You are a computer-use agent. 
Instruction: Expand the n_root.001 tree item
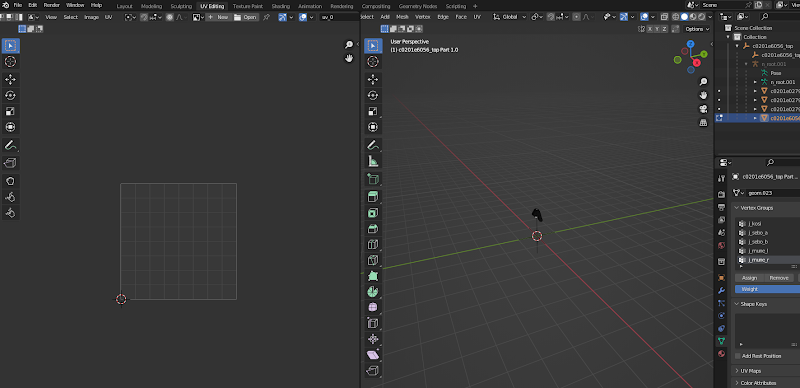(x=756, y=82)
